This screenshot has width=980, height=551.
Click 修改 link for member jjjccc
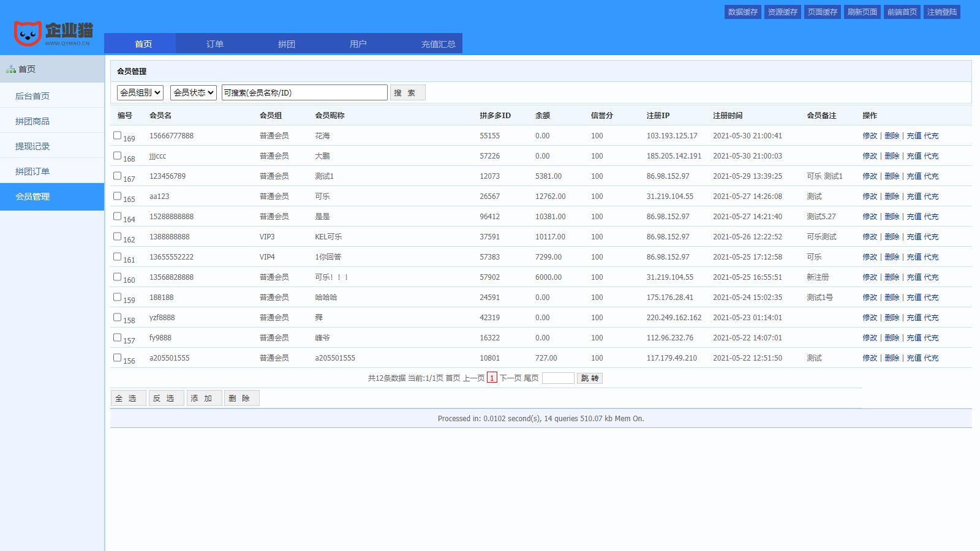click(870, 156)
